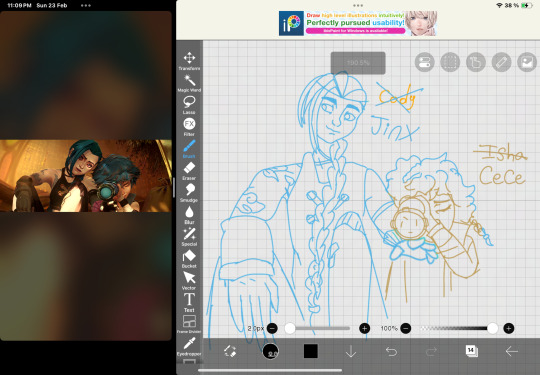Open the FX Filter tool
The width and height of the screenshot is (540, 375).
coord(189,127)
